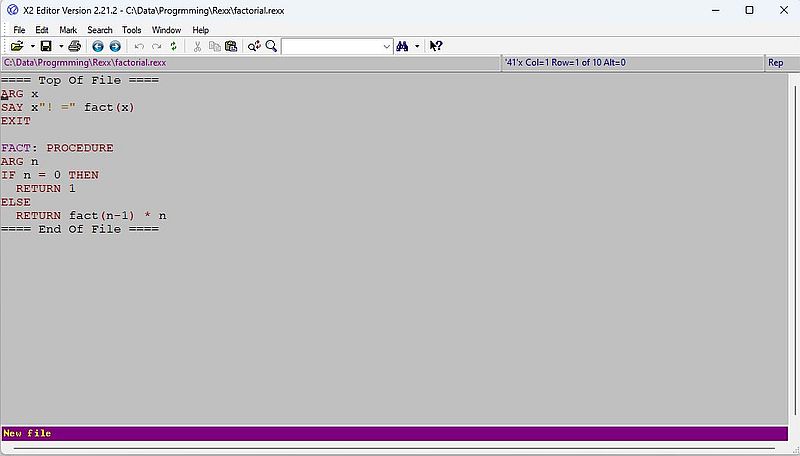Screen dimensions: 800x456
Task: Click the End Of File marker line
Action: [x=80, y=229]
